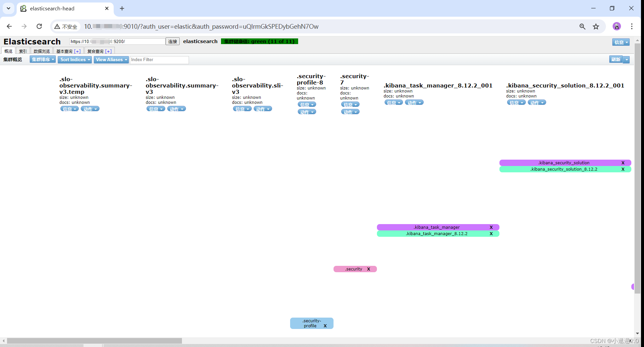Click the .security alias label
Image resolution: width=644 pixels, height=347 pixels.
354,269
